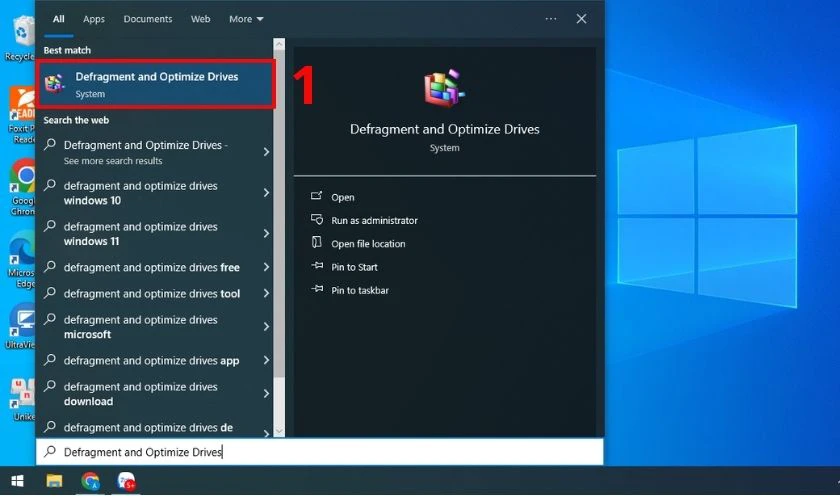
Task: Choose Run as administrator
Action: pos(374,220)
